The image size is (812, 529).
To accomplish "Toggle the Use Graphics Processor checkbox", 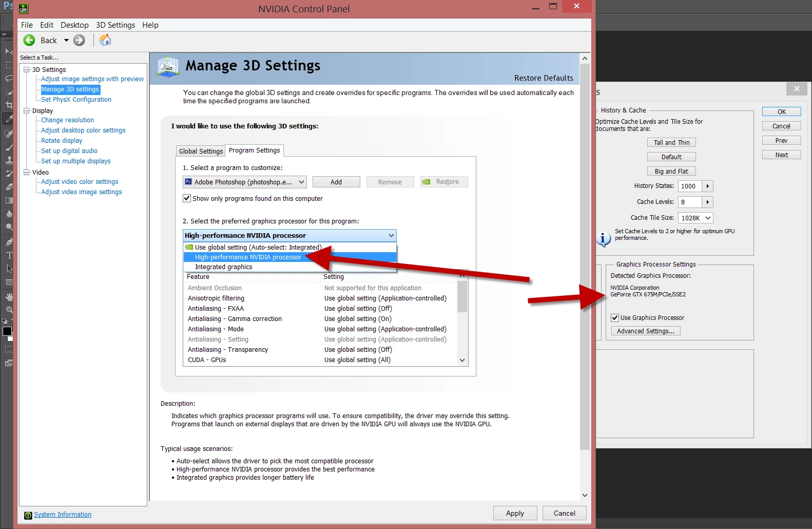I will [615, 318].
